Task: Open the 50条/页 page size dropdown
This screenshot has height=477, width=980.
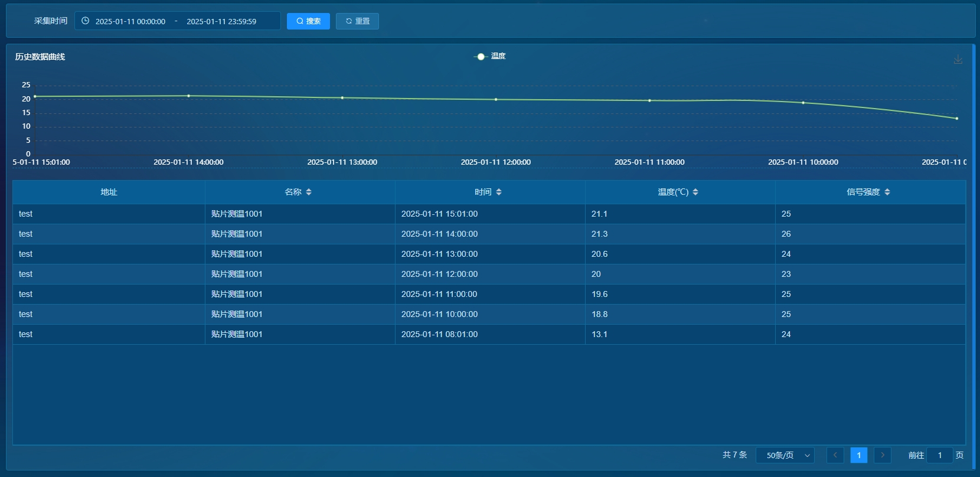Action: pos(785,455)
